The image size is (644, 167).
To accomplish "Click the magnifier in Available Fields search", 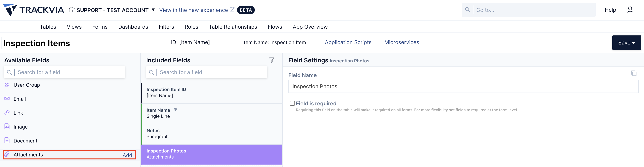I will 9,72.
